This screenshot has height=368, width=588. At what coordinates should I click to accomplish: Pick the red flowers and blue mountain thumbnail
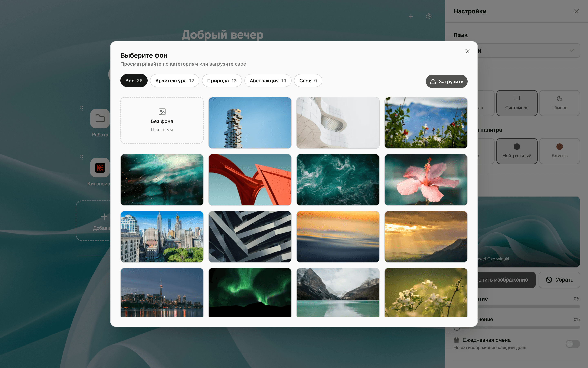[426, 123]
